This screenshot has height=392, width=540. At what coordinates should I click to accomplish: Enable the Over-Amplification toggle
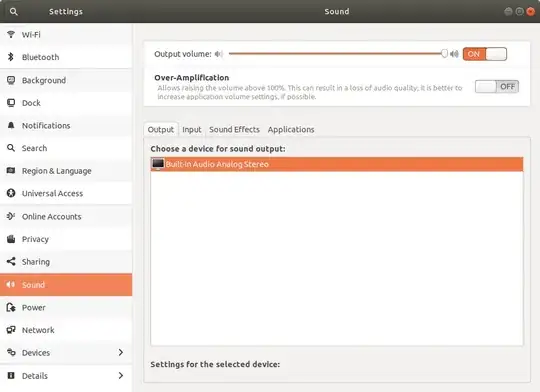click(497, 86)
